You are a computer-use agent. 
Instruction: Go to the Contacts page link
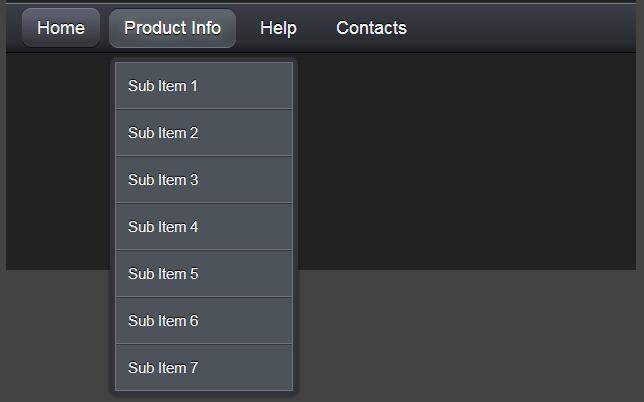pos(371,28)
